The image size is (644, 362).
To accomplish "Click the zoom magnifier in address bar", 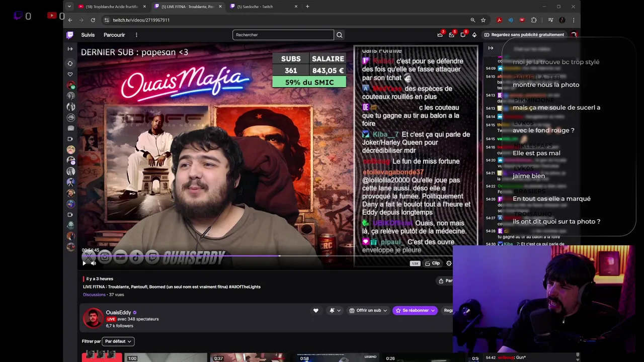I will [x=472, y=20].
